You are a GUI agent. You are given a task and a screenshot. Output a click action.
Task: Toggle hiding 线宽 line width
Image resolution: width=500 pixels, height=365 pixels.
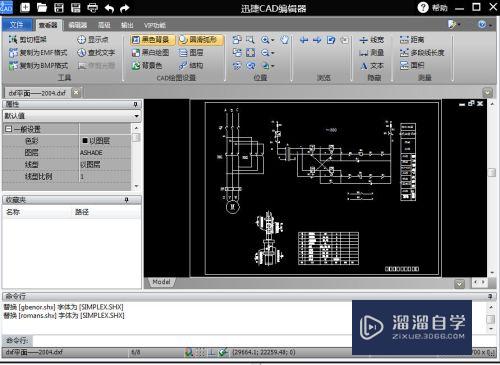pos(372,40)
